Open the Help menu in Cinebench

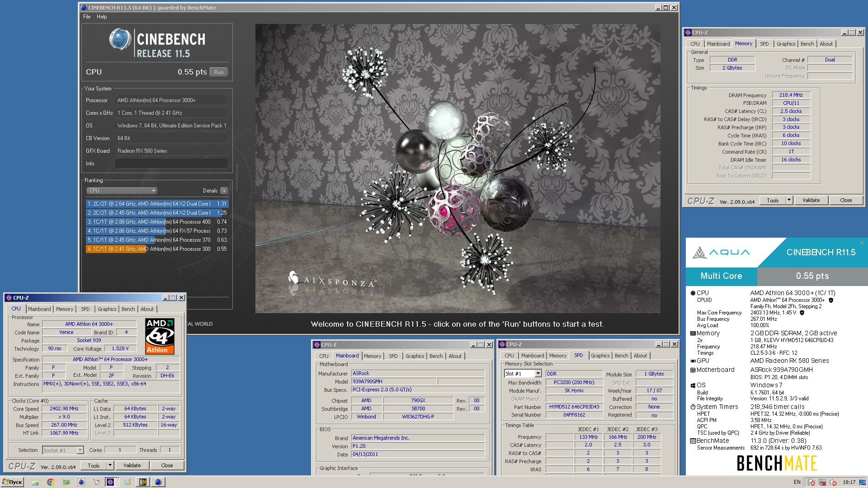pos(102,17)
